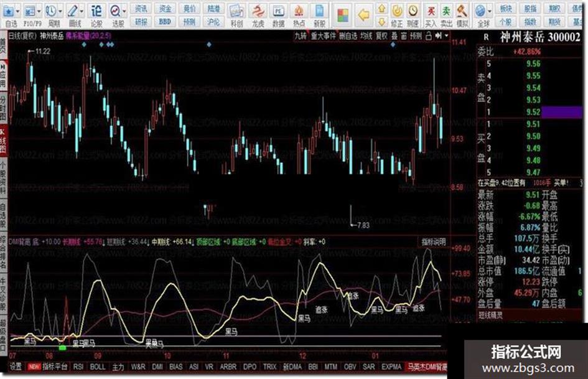Viewport: 588px width, 379px height.
Task: Open the 数据 data icon
Action: pos(278,11)
